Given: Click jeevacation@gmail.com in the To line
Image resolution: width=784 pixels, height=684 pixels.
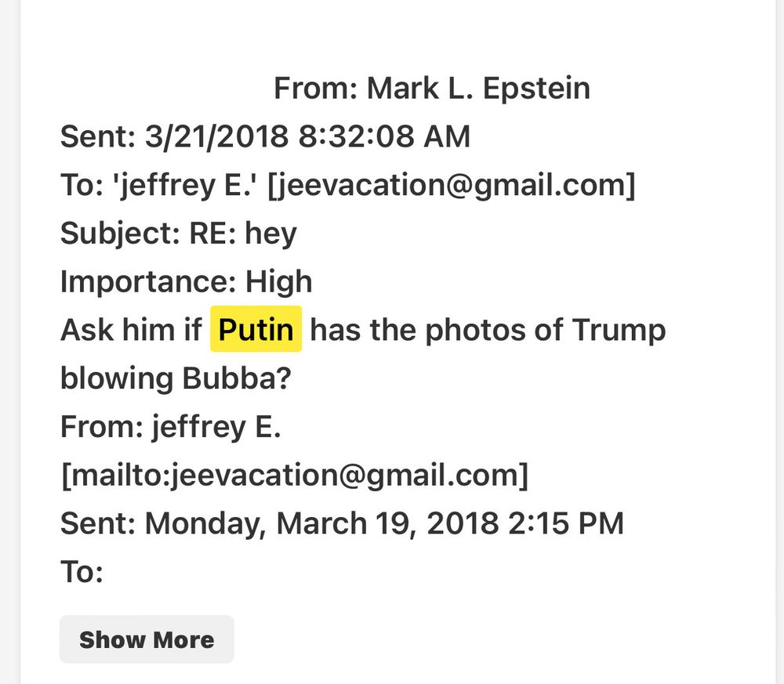Looking at the screenshot, I should click(451, 186).
